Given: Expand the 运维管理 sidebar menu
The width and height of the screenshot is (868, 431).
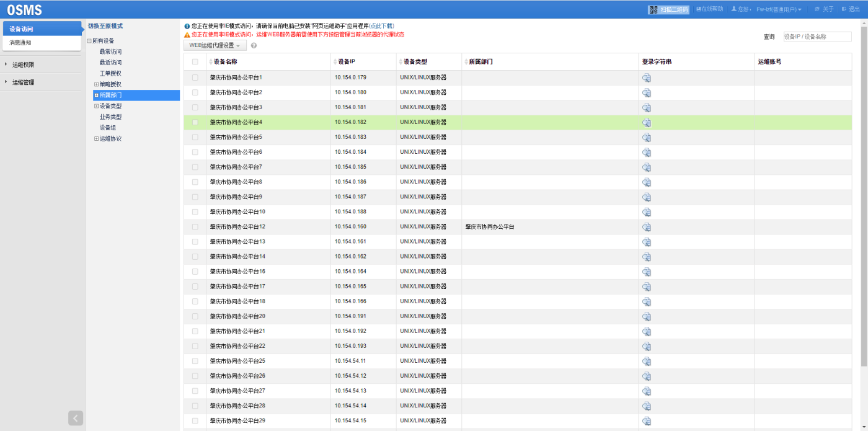Looking at the screenshot, I should [23, 82].
